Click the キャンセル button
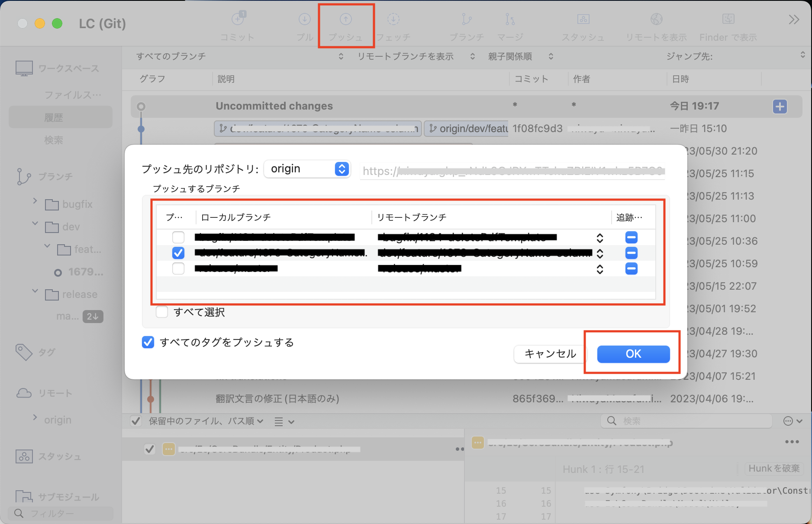812x524 pixels. click(550, 354)
